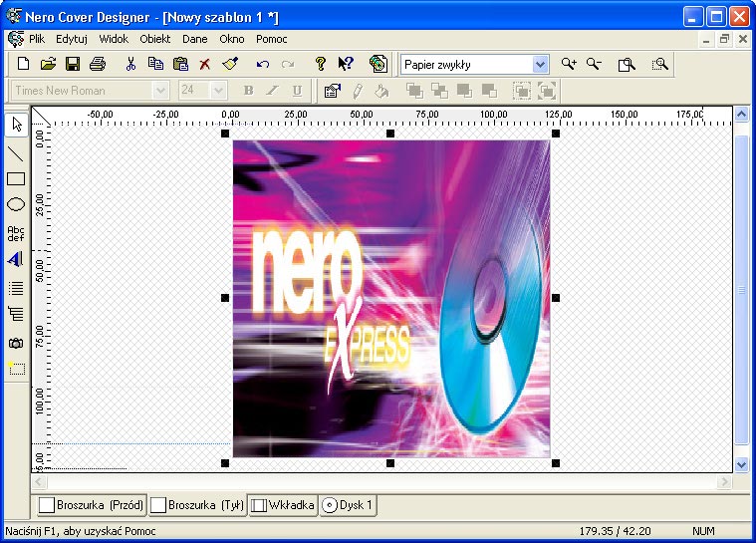Minimize the inner document window

tap(706, 39)
